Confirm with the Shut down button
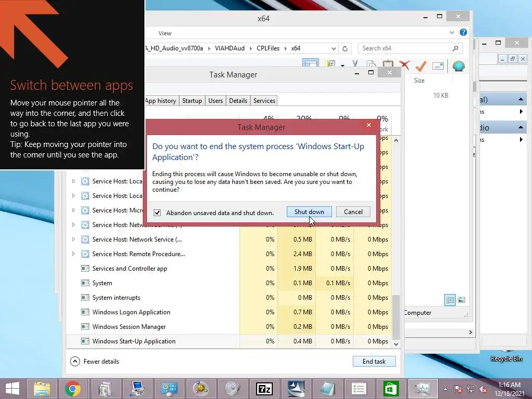 click(309, 212)
